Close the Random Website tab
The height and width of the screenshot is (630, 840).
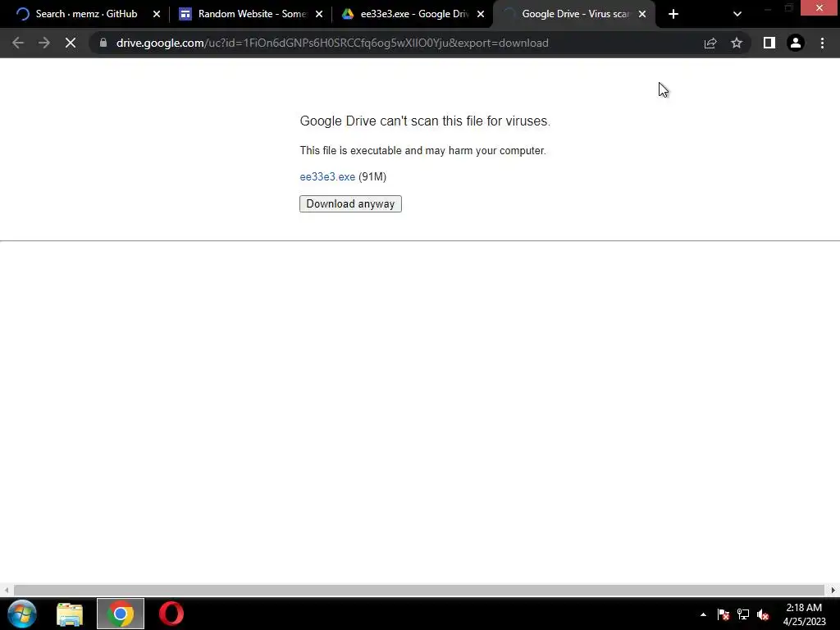(319, 15)
